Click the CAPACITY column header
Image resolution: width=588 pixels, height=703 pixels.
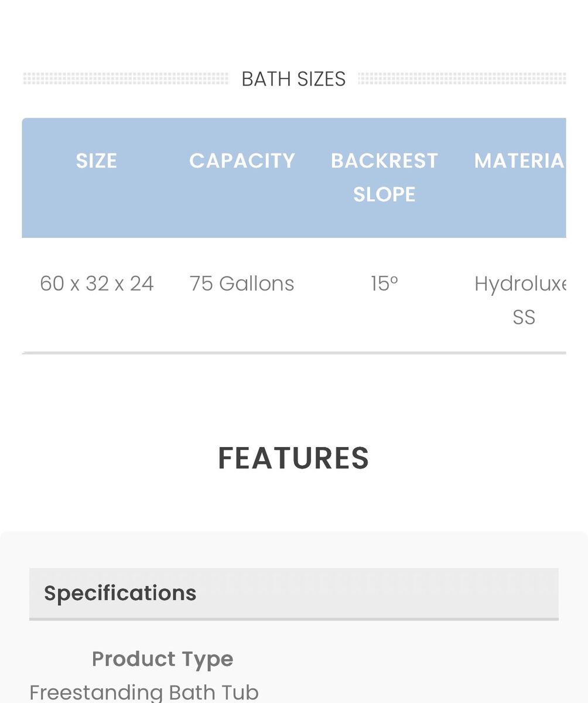(242, 161)
